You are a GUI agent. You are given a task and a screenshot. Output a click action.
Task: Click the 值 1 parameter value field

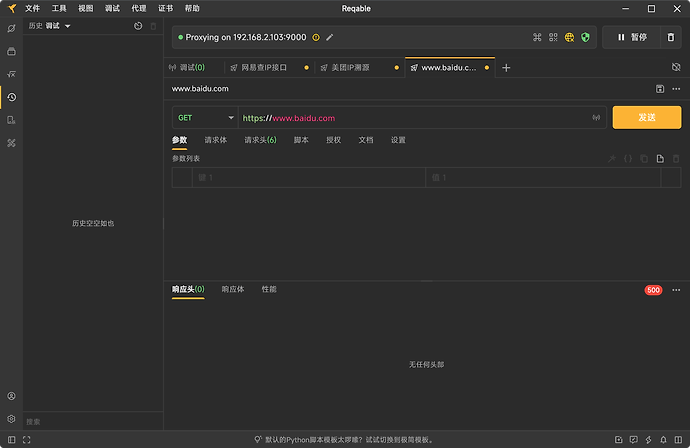pyautogui.click(x=543, y=178)
